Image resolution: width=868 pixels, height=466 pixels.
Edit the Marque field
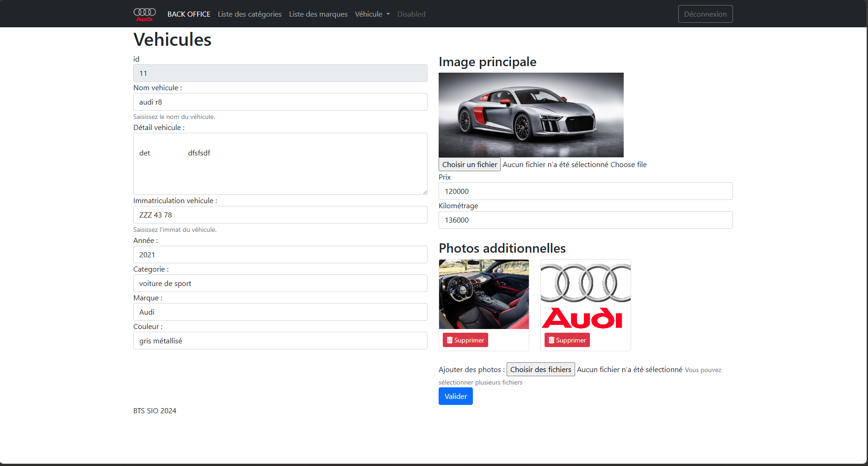tap(280, 312)
